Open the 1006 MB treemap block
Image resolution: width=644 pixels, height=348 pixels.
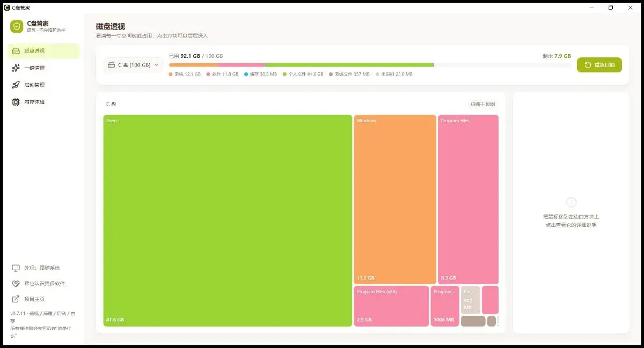coord(445,306)
